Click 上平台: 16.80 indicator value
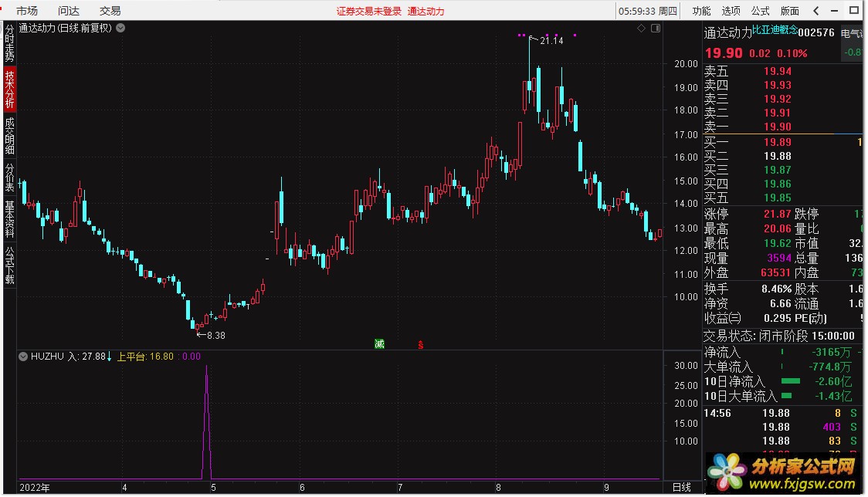Screen dimensions: 868x497 pyautogui.click(x=145, y=357)
